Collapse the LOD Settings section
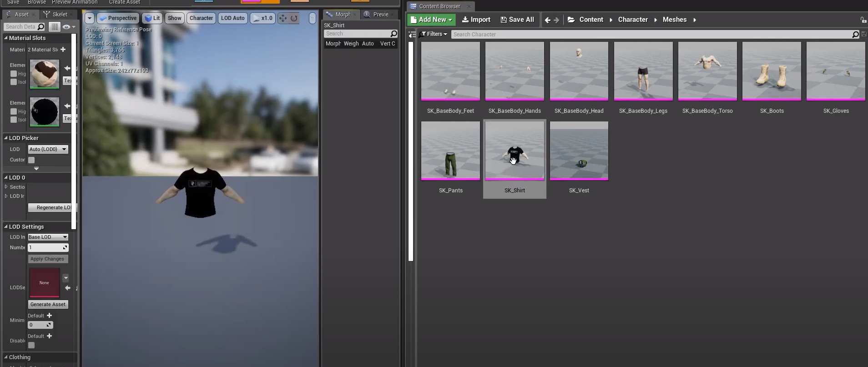Screen dimensions: 868x367 pyautogui.click(x=6, y=226)
